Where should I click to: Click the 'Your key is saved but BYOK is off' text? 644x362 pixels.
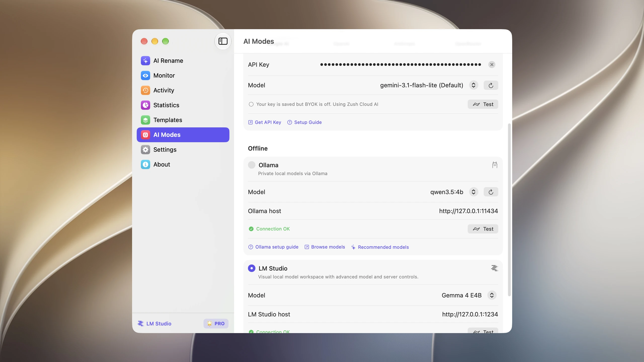click(x=317, y=104)
